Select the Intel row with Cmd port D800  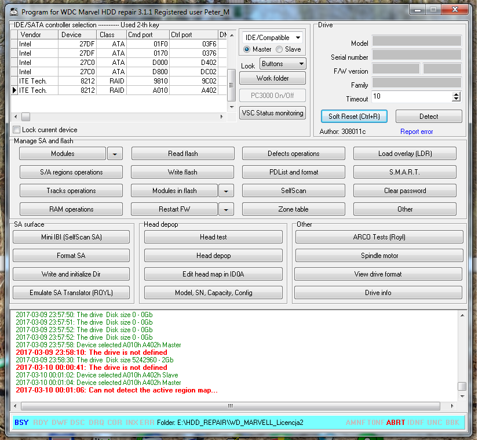point(119,72)
